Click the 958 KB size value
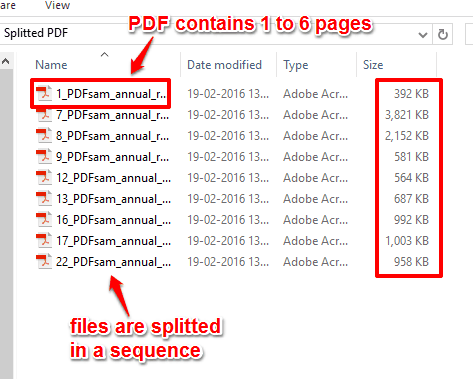The image size is (473, 379). 411,262
